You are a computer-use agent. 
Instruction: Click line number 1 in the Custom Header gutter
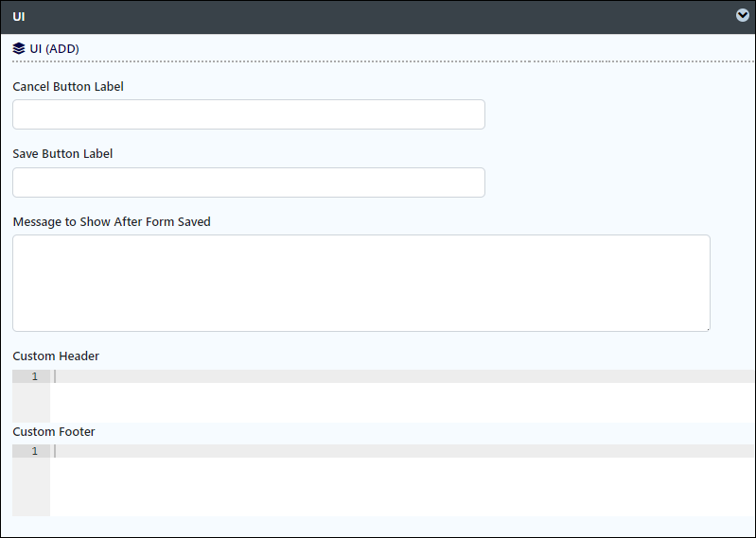(34, 376)
